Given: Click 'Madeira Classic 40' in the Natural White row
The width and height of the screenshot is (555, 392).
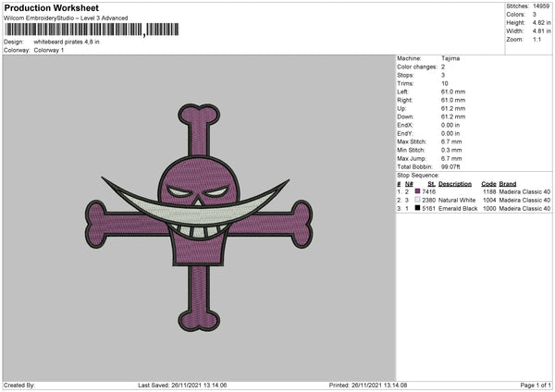Looking at the screenshot, I should coord(524,201).
